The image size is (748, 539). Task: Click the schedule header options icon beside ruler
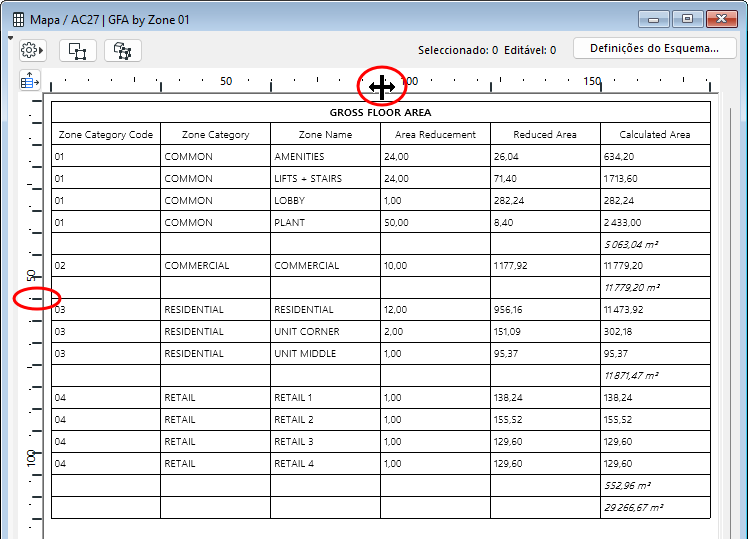coord(30,80)
